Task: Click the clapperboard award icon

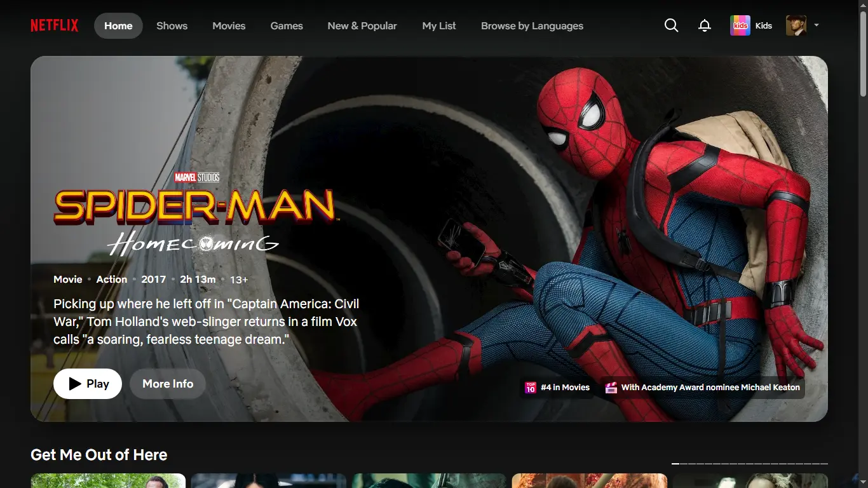Action: [611, 387]
